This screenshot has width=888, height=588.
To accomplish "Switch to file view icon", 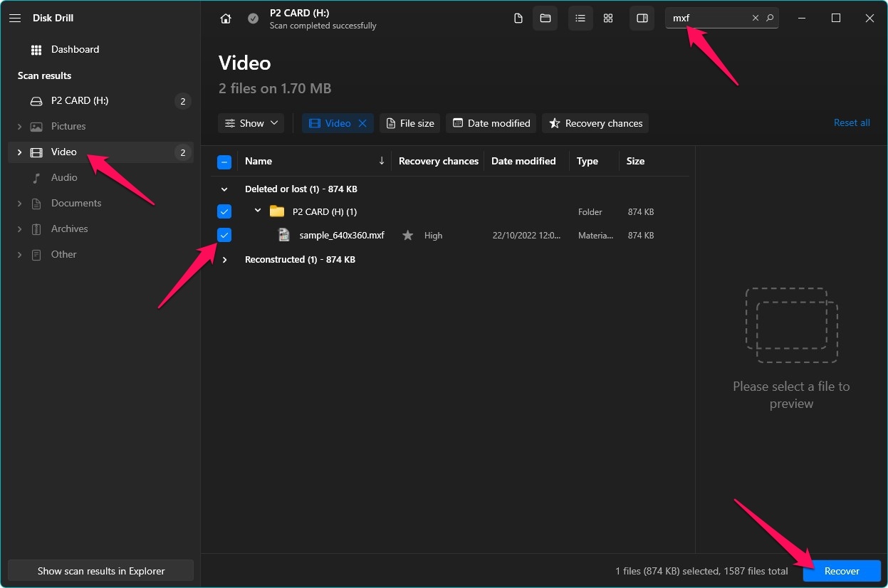I will click(518, 19).
